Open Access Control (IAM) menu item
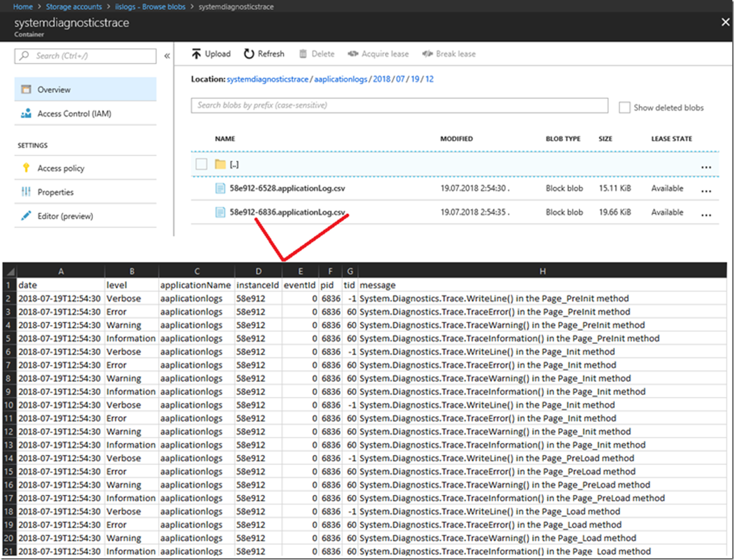 [x=85, y=113]
